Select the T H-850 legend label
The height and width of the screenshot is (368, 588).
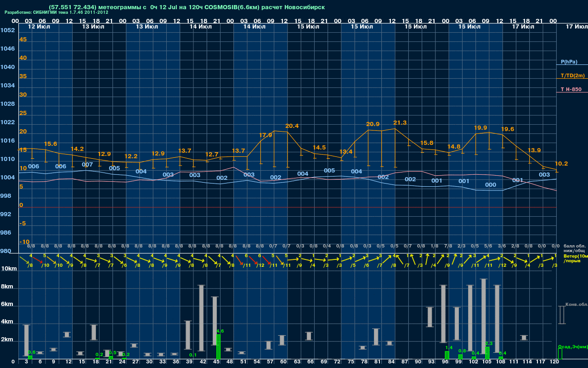click(x=570, y=89)
